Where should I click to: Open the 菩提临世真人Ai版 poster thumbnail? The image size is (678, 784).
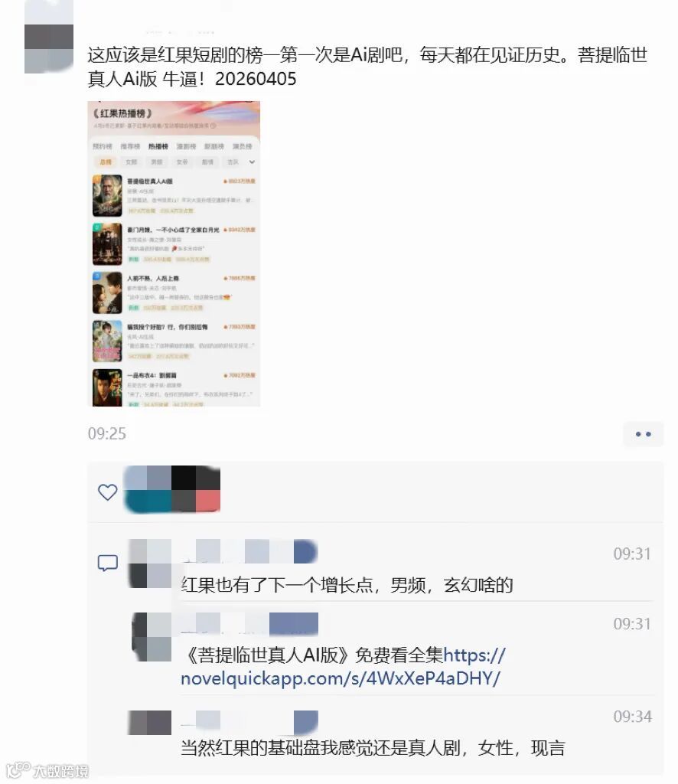[x=107, y=195]
